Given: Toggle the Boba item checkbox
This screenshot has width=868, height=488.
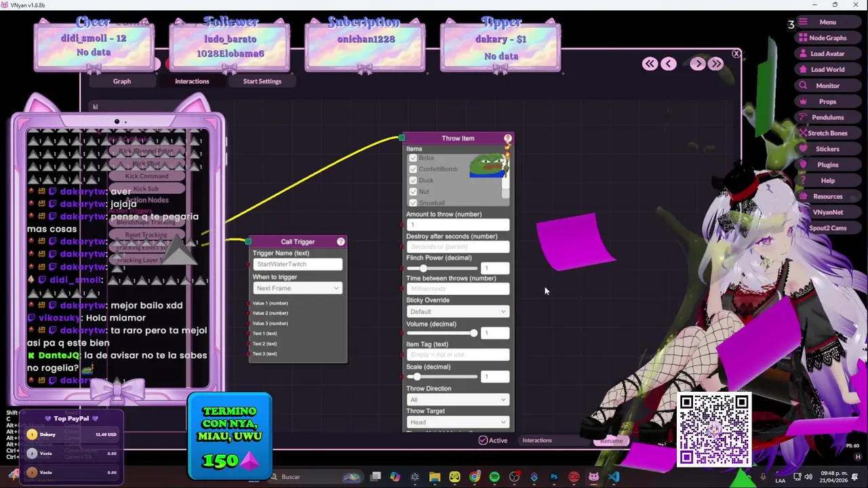Looking at the screenshot, I should 413,158.
